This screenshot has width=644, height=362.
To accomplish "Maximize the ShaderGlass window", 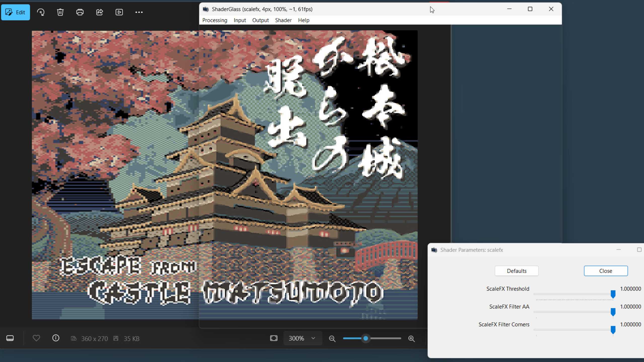I will 530,9.
